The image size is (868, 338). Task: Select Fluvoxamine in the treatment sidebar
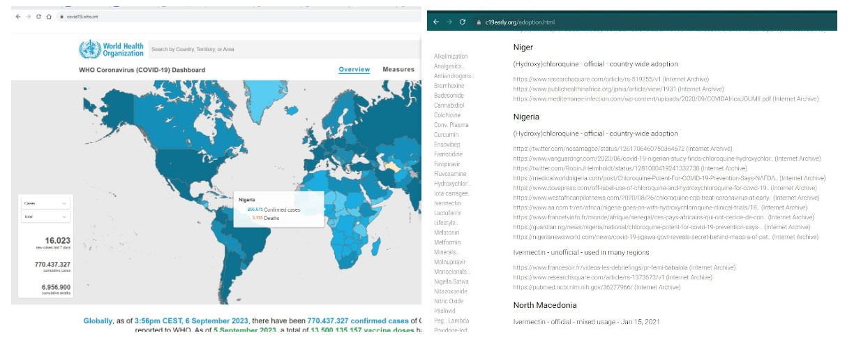point(450,174)
